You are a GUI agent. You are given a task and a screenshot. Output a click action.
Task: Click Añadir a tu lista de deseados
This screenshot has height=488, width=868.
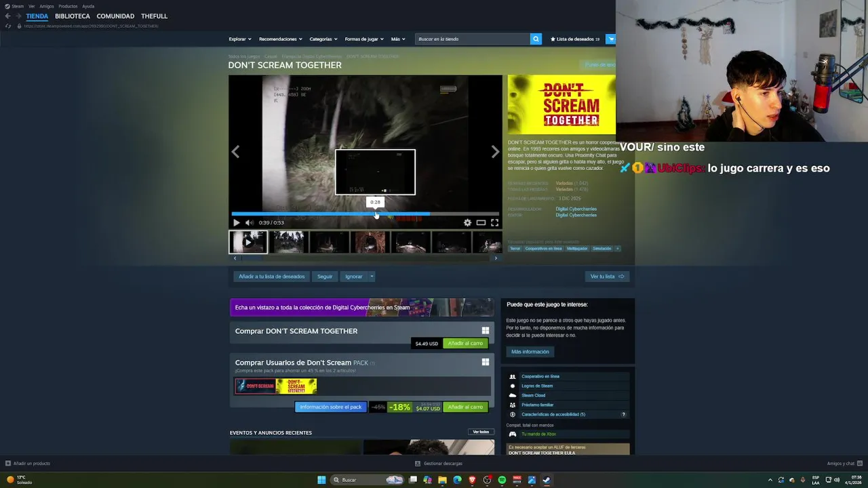coord(271,277)
